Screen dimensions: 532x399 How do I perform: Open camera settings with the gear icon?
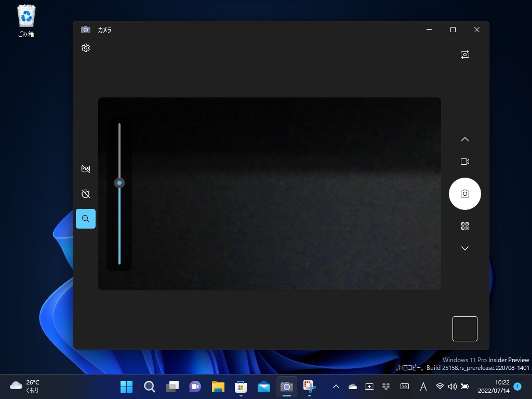coord(86,47)
